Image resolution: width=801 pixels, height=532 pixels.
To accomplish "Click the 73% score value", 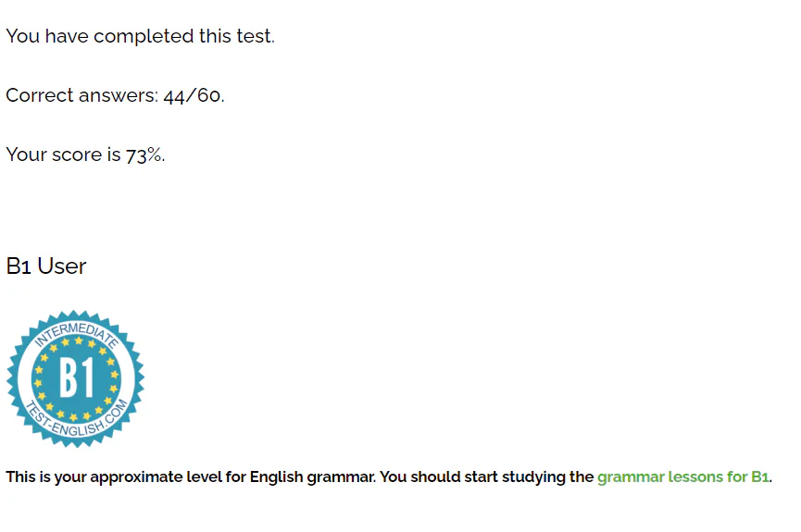I will pos(144,155).
